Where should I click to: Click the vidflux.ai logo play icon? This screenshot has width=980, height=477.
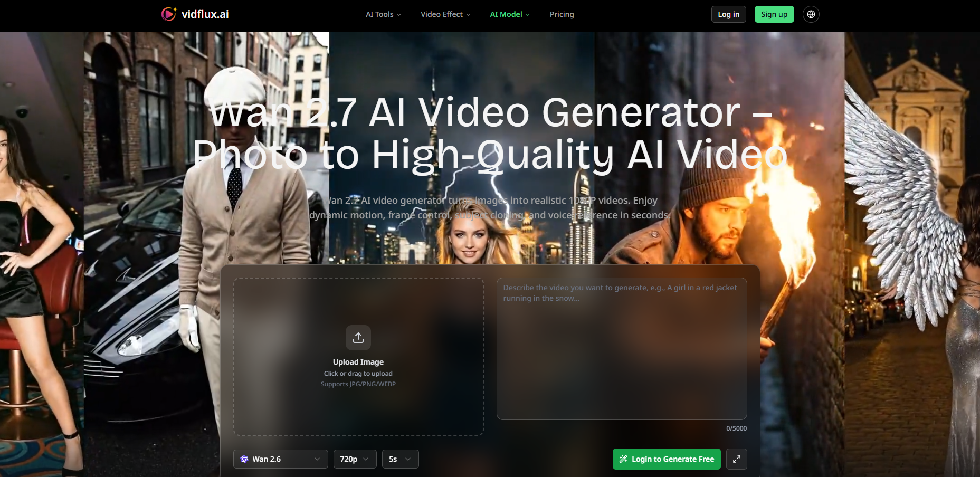point(168,14)
